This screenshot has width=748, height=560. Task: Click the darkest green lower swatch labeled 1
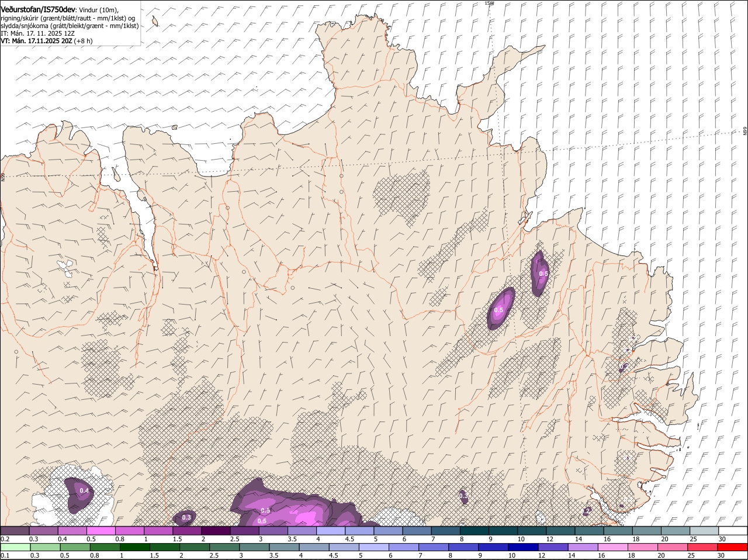pos(134,547)
